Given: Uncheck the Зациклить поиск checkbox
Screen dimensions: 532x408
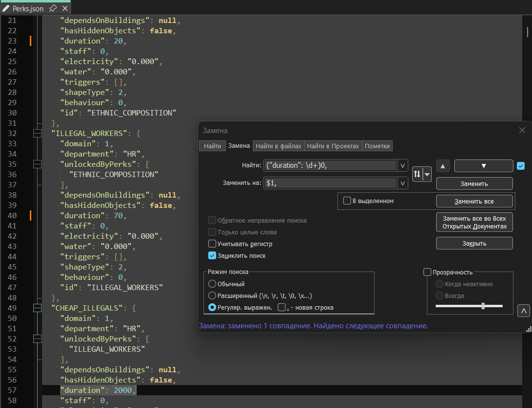Looking at the screenshot, I should 212,255.
